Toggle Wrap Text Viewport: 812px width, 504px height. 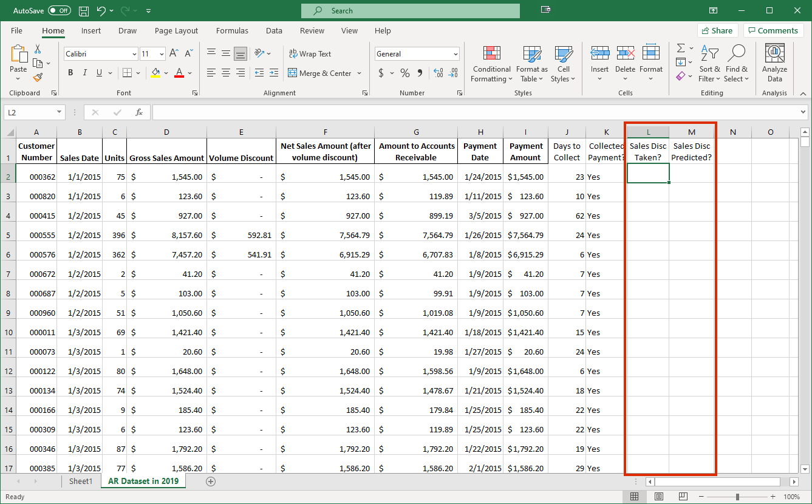[x=310, y=53]
